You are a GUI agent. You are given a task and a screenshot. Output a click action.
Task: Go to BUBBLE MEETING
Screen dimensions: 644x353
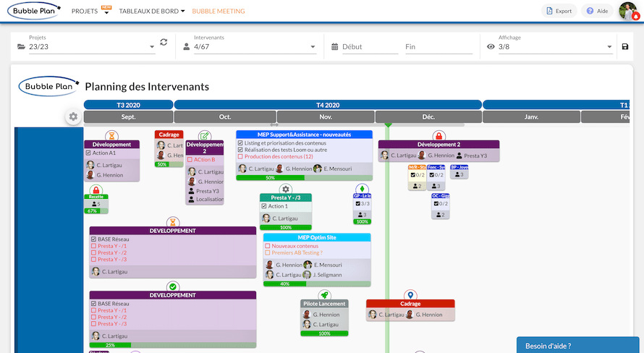coord(218,11)
